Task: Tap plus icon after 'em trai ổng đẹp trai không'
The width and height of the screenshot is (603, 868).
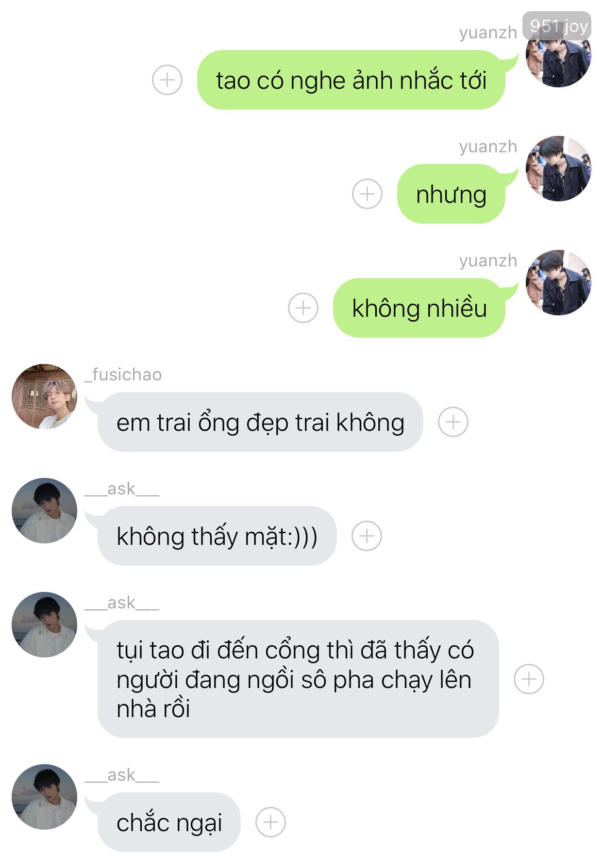Action: click(453, 422)
